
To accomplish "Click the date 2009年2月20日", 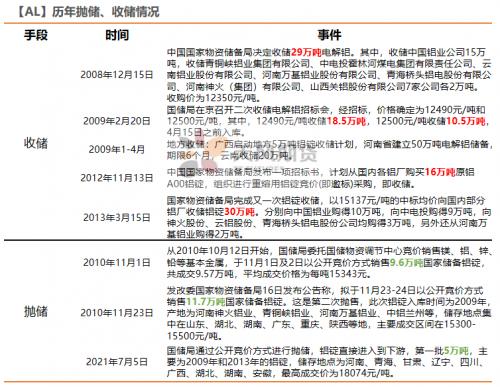I will 117,121.
